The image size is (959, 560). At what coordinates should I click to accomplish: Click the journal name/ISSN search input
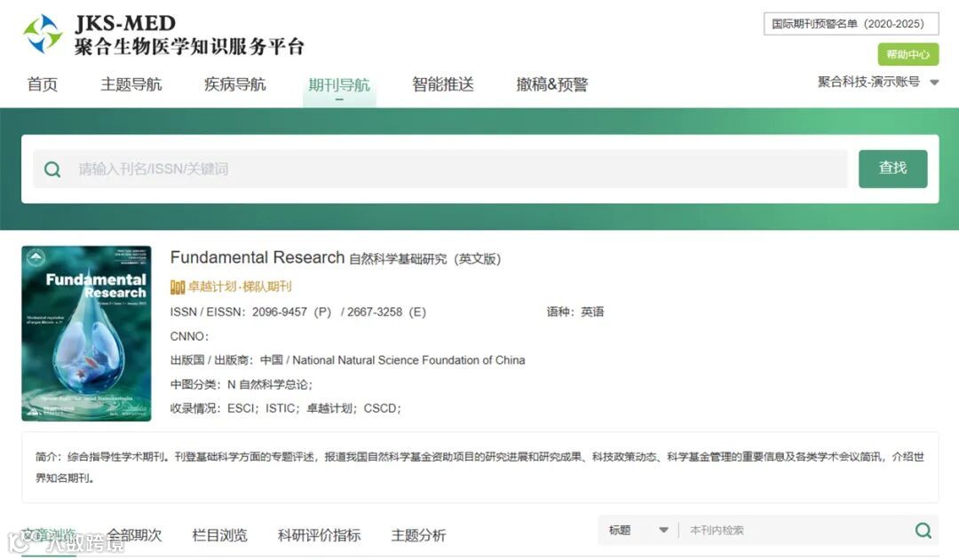[x=440, y=169]
